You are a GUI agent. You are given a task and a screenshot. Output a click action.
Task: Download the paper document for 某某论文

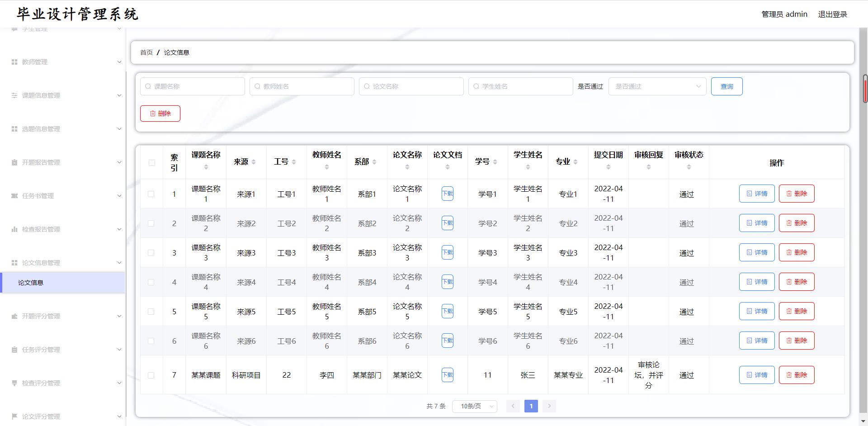[x=447, y=375]
